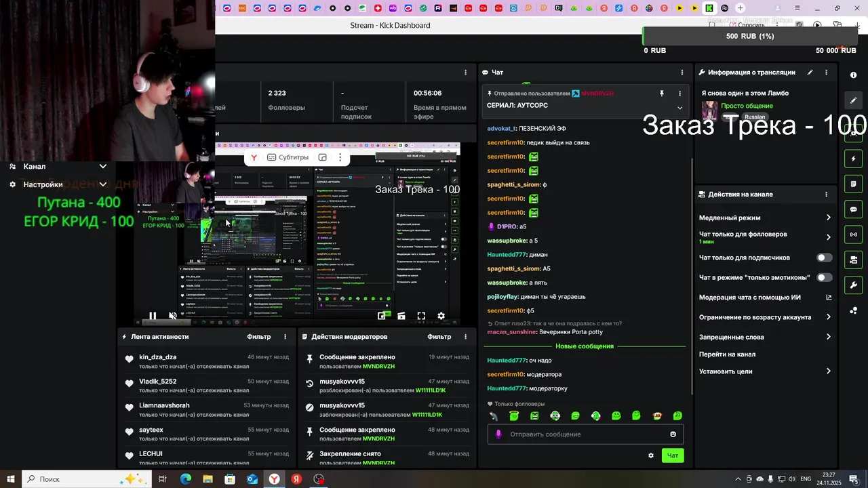Open File Explorer from the taskbar
This screenshot has width=868, height=488.
tap(208, 479)
